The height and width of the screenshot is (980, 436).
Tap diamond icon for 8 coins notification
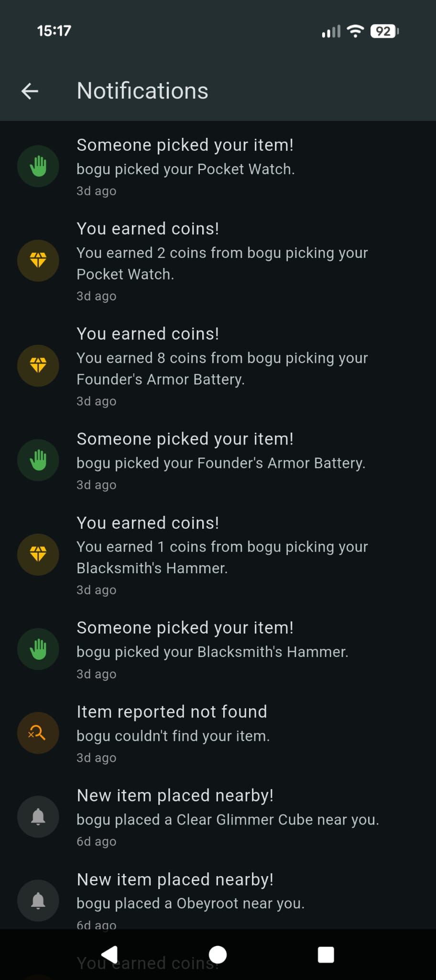click(x=38, y=366)
